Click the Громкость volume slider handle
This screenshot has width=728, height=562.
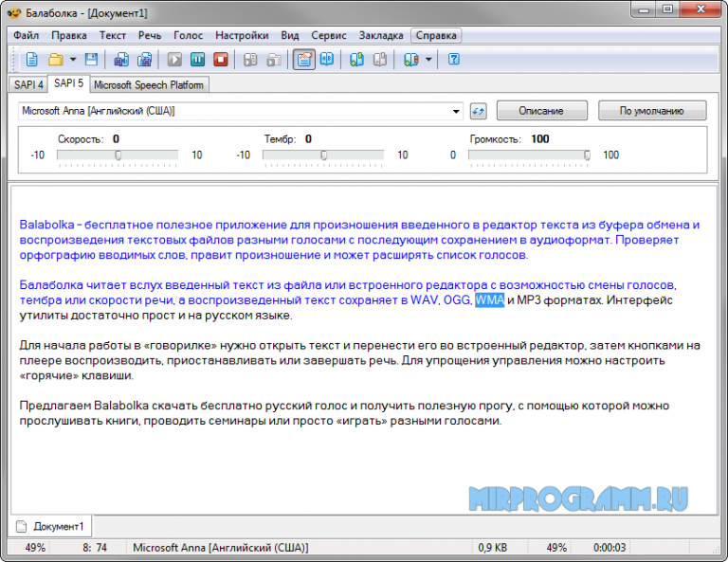587,155
